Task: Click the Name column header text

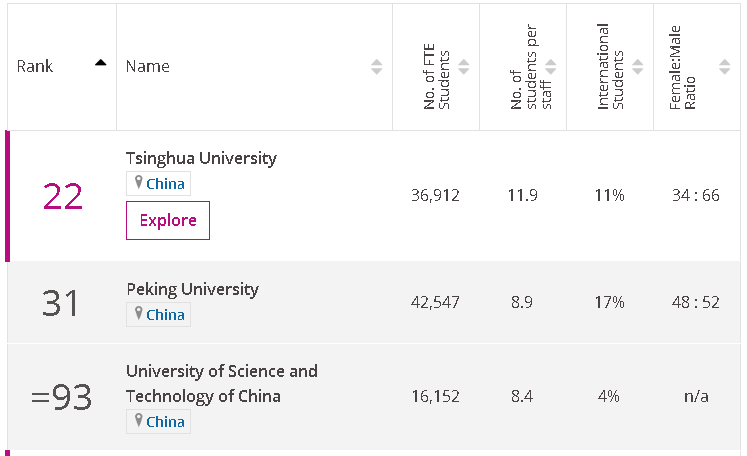Action: (x=147, y=67)
